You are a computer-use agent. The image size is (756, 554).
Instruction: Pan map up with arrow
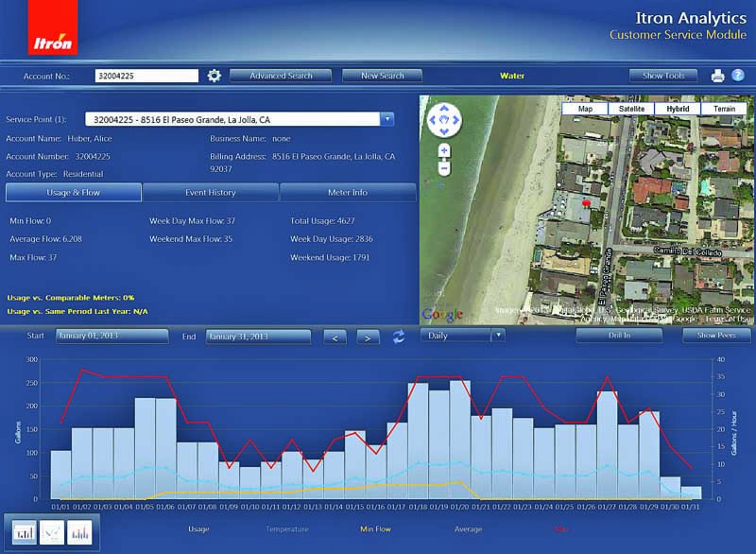pos(444,108)
